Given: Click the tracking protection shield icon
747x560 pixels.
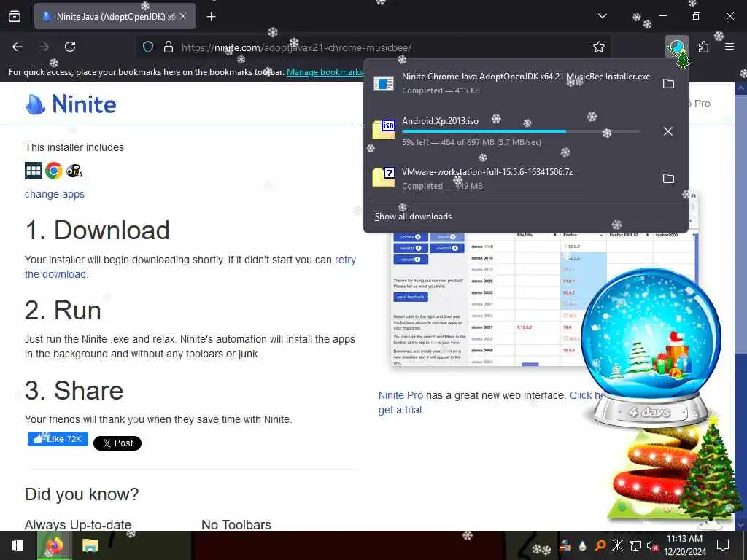Looking at the screenshot, I should 148,47.
